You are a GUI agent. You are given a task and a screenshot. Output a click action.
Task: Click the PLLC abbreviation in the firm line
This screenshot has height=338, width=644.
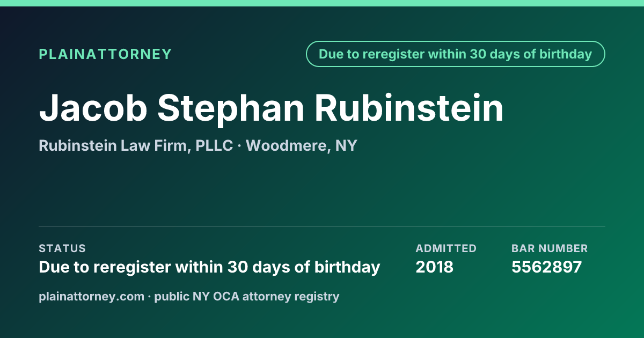(x=215, y=145)
